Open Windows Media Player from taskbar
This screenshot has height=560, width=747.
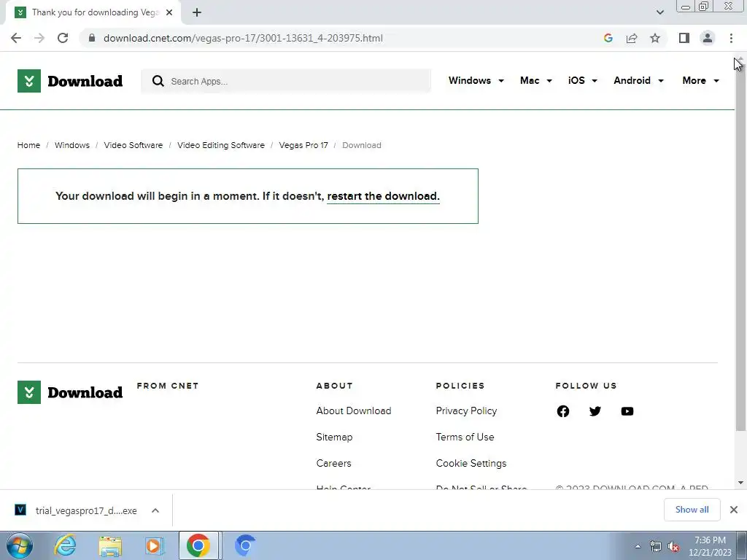pos(154,545)
